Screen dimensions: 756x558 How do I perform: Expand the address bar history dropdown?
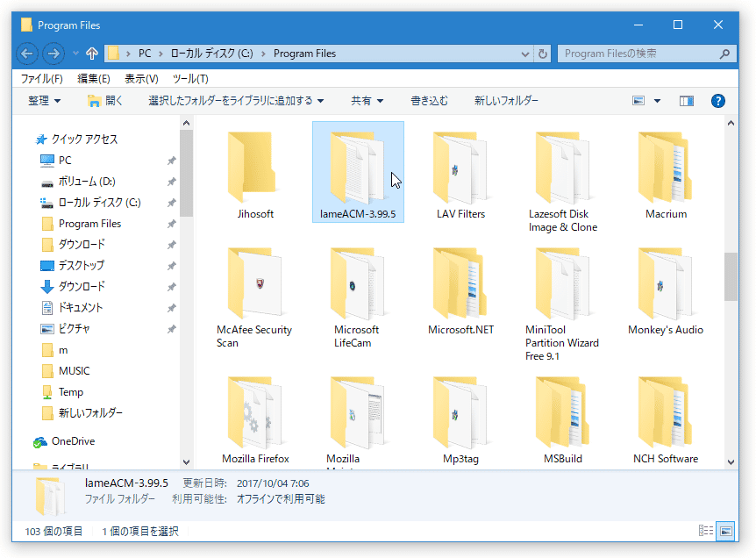pos(525,54)
